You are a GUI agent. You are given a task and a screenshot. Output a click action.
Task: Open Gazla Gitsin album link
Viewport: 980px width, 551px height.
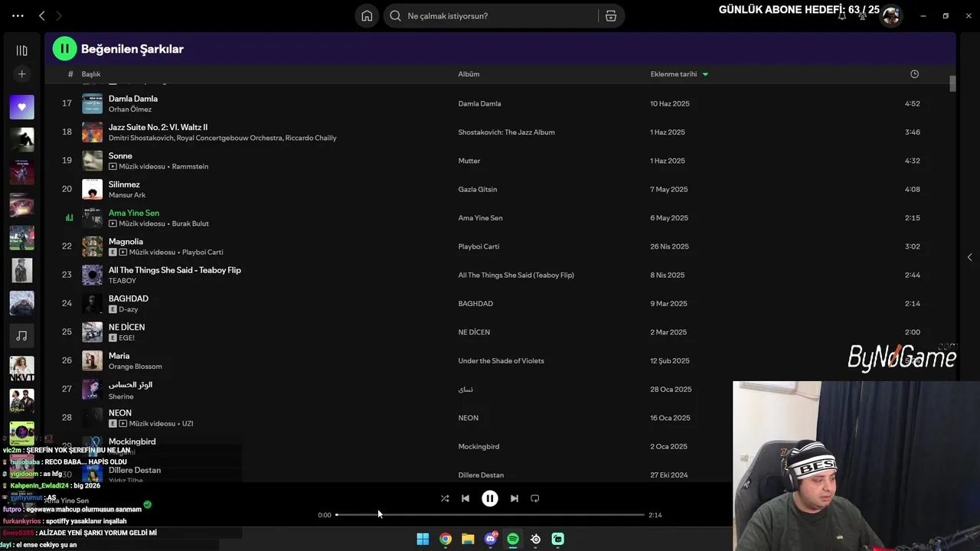477,189
